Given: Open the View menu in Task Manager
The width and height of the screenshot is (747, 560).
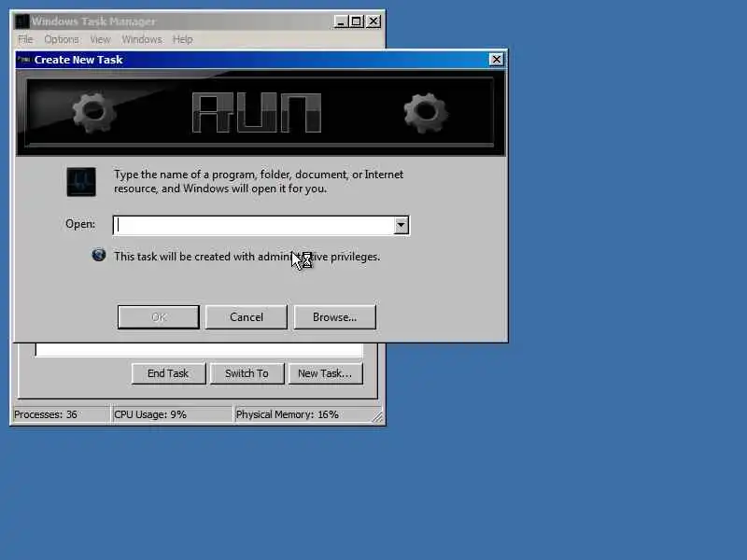Looking at the screenshot, I should (x=100, y=39).
